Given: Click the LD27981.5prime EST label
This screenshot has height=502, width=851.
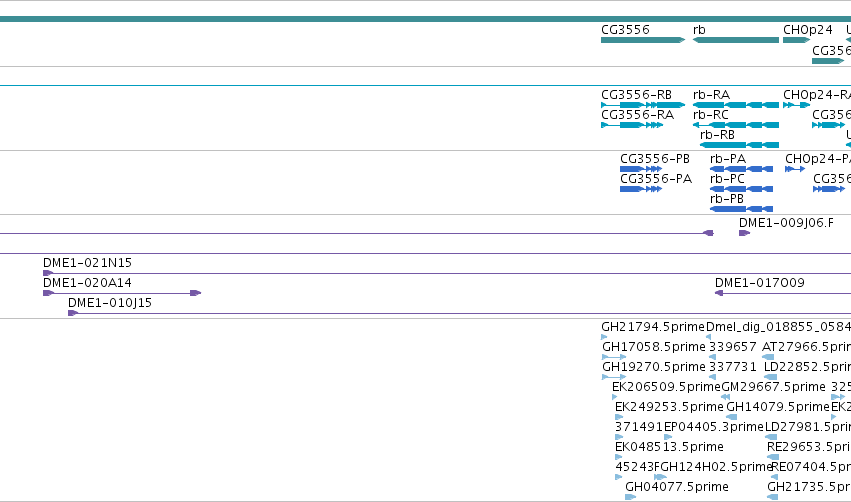Looking at the screenshot, I should point(808,427).
